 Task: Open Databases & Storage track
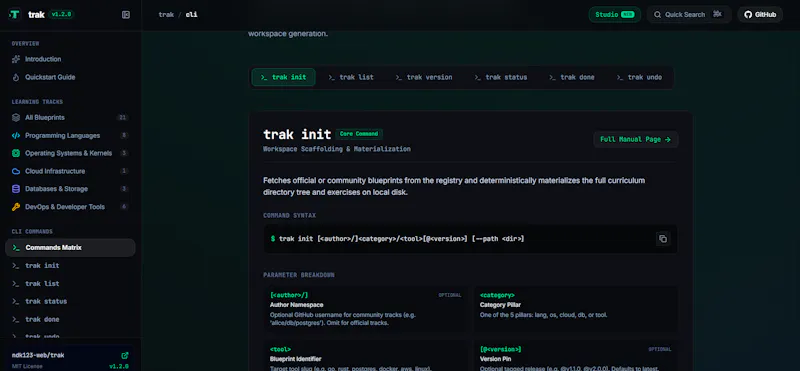[70, 189]
